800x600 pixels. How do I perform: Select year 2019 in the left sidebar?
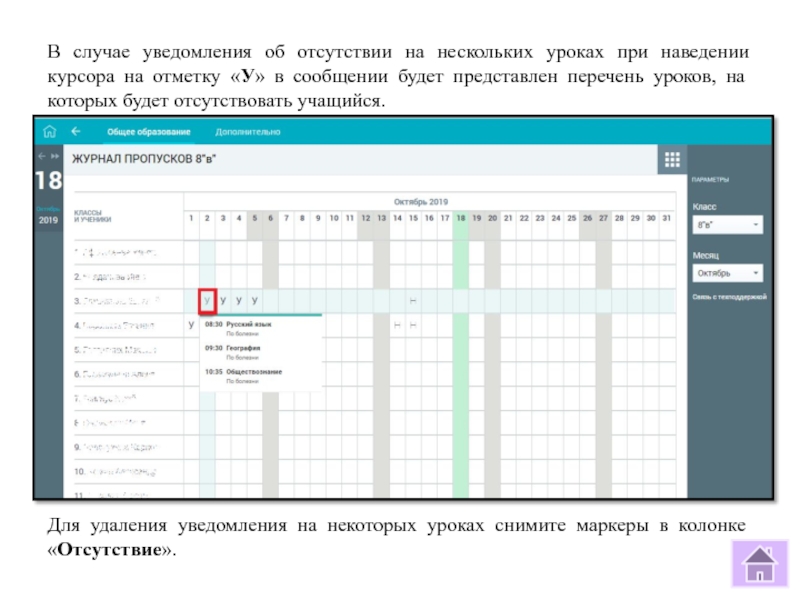[48, 220]
